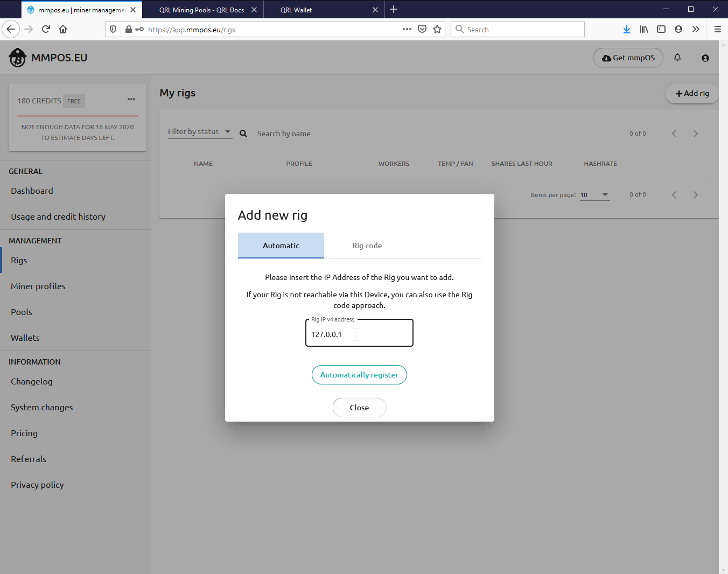This screenshot has width=728, height=574.
Task: Close the QRL Mining Pools tab
Action: [x=254, y=10]
